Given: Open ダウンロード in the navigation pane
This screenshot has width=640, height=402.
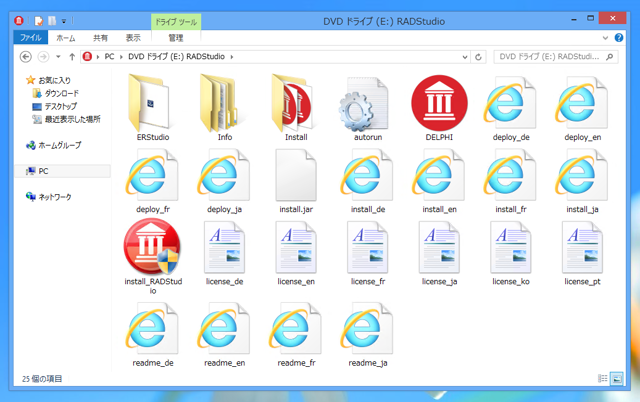Looking at the screenshot, I should [56, 93].
